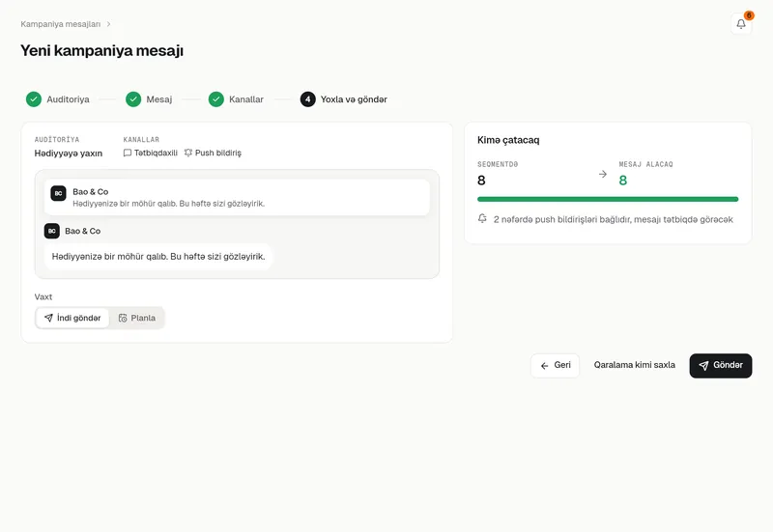Click the Kimə çatacaq heading
773x532 pixels.
click(508, 140)
